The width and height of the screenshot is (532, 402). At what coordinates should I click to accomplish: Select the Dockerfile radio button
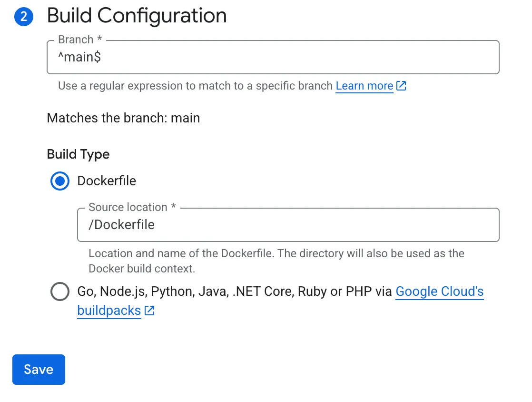(59, 181)
